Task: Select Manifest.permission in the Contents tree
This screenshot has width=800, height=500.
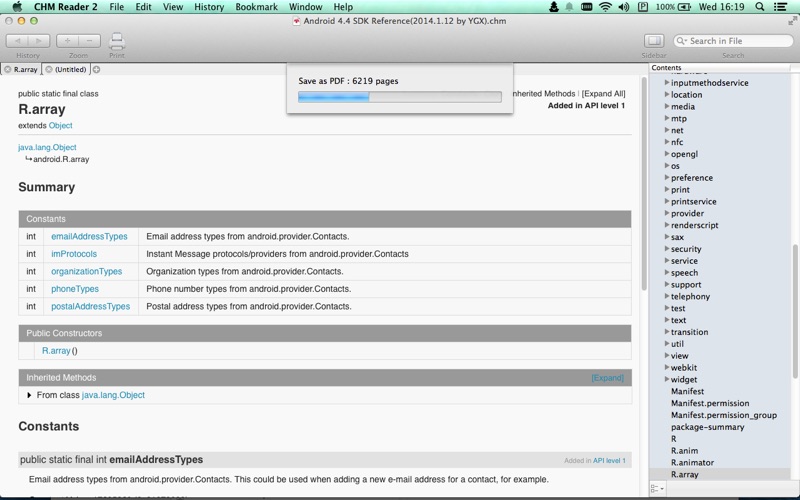Action: click(710, 403)
